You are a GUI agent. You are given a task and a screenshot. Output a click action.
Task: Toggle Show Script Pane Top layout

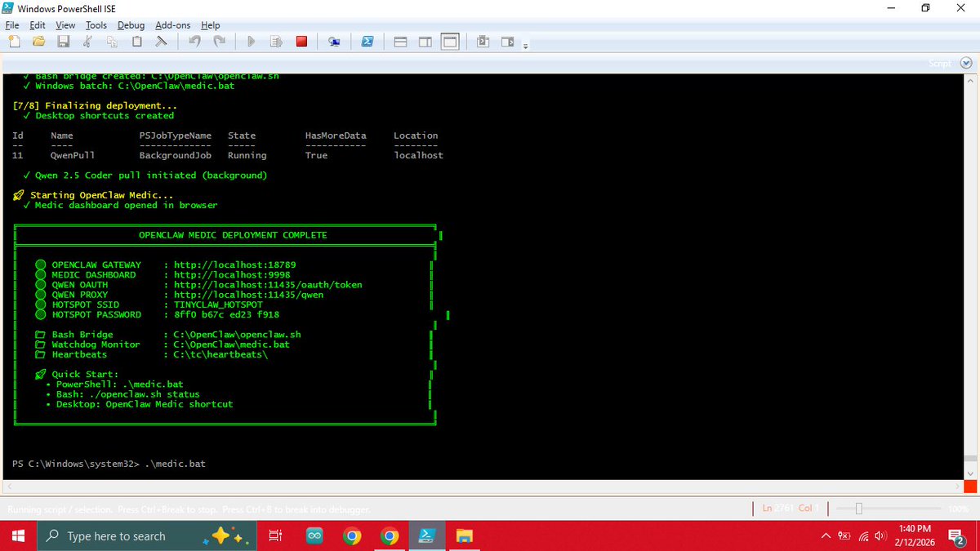(x=400, y=41)
